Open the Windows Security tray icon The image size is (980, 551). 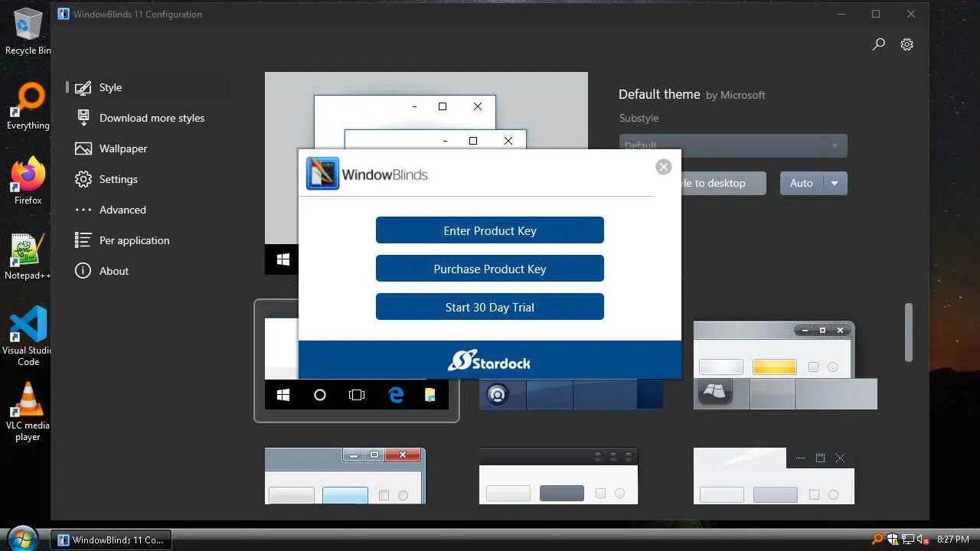pos(893,540)
